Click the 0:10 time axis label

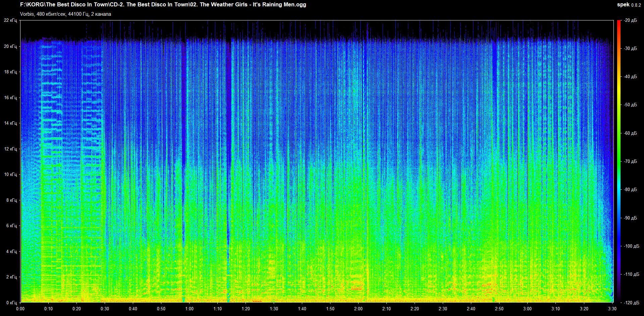tap(49, 309)
